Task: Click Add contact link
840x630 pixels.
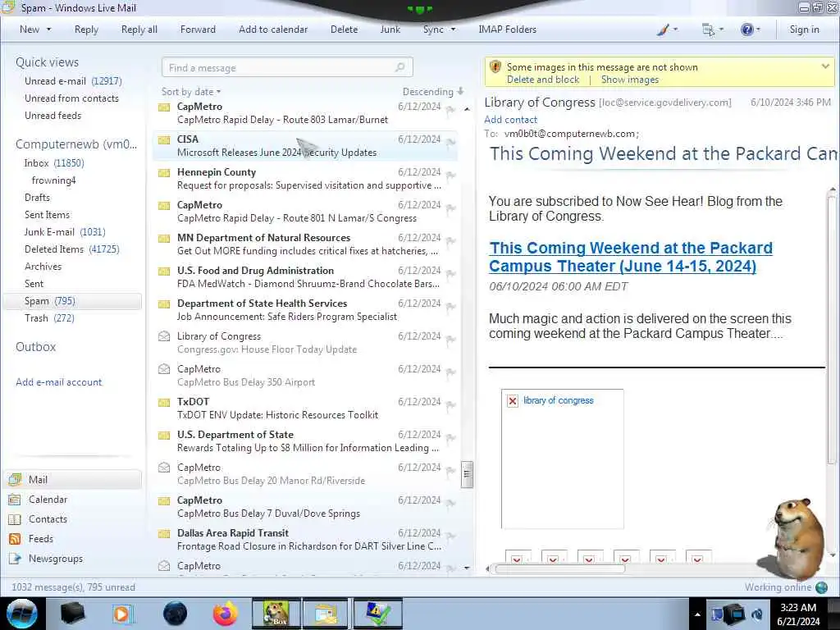Action: pyautogui.click(x=510, y=120)
